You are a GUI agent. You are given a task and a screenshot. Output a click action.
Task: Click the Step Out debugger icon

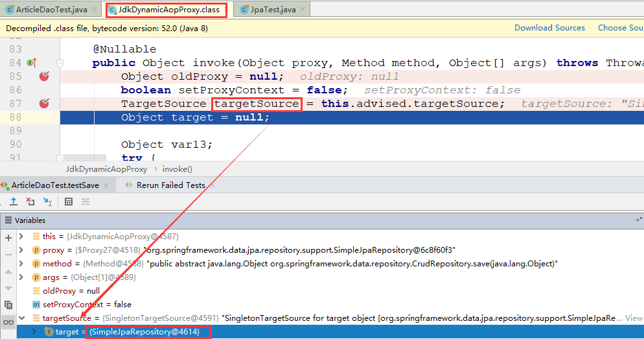point(14,202)
